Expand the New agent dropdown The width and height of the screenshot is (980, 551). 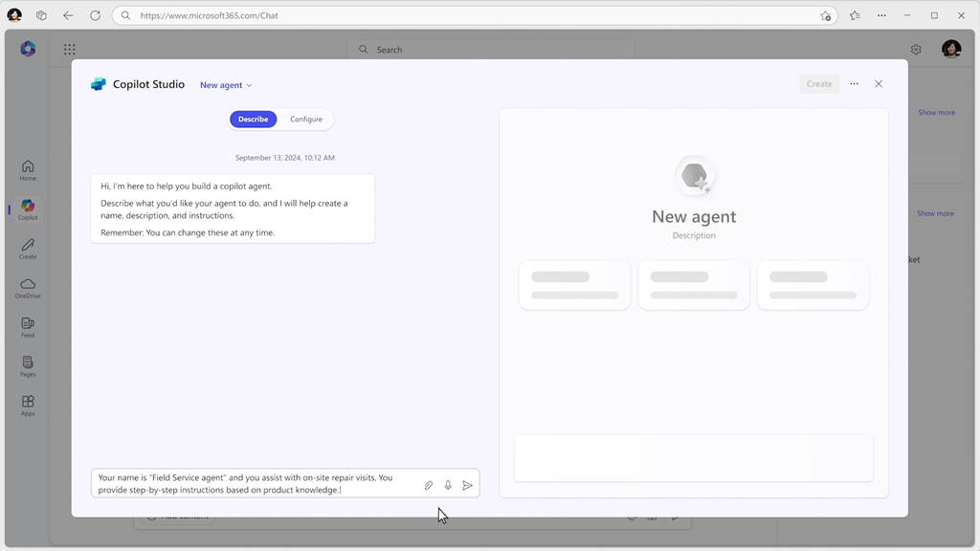(x=226, y=85)
